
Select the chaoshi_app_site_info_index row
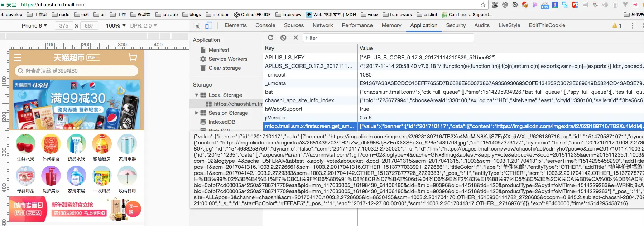(453, 100)
